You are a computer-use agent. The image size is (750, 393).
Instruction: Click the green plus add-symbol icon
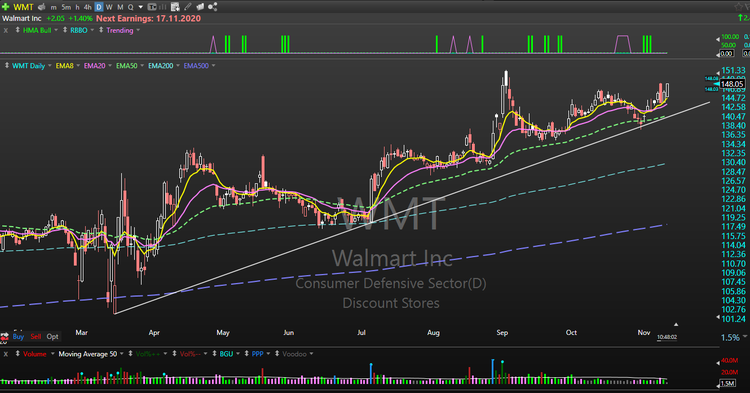6,7
